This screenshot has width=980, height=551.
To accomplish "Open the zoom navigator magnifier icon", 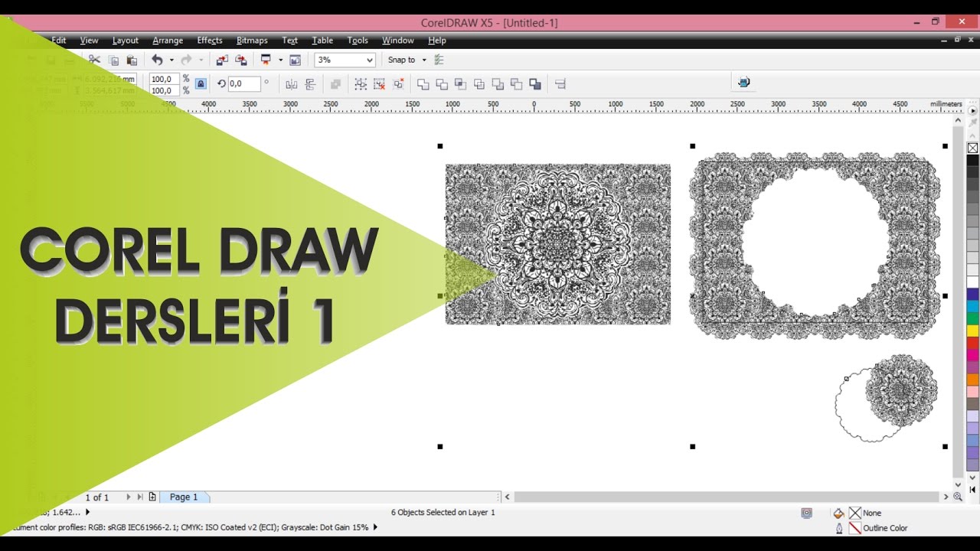I will coord(958,497).
